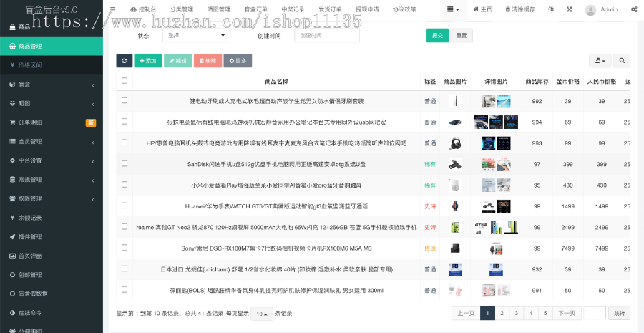
Task: Switch to the 盲盒订单 tab
Action: (256, 9)
